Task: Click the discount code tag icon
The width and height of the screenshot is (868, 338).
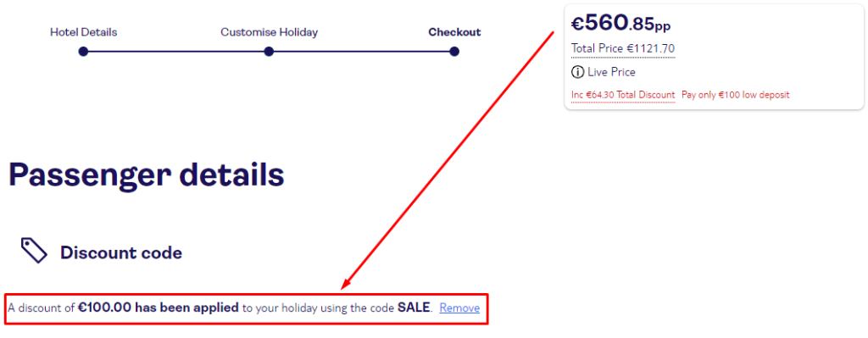Action: point(34,251)
